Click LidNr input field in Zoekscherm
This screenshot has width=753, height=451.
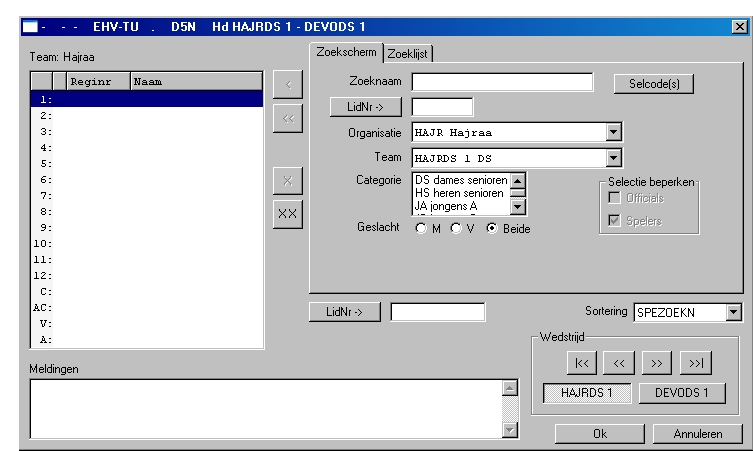(442, 107)
